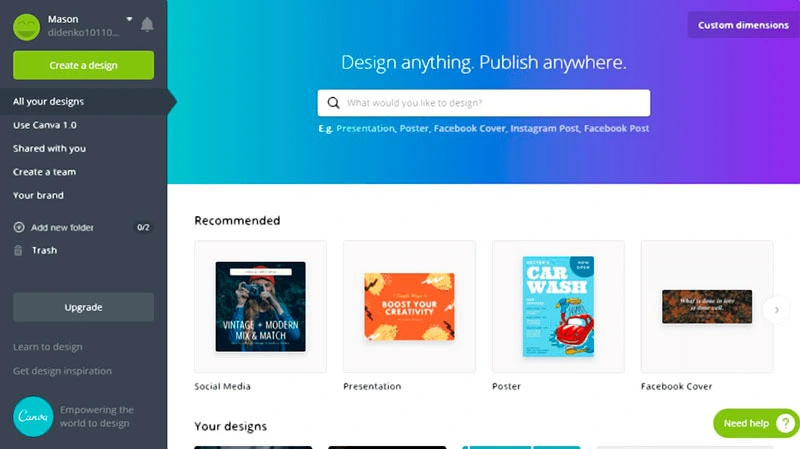Follow the Facebook Cover suggestion link
The height and width of the screenshot is (449, 800).
click(469, 129)
